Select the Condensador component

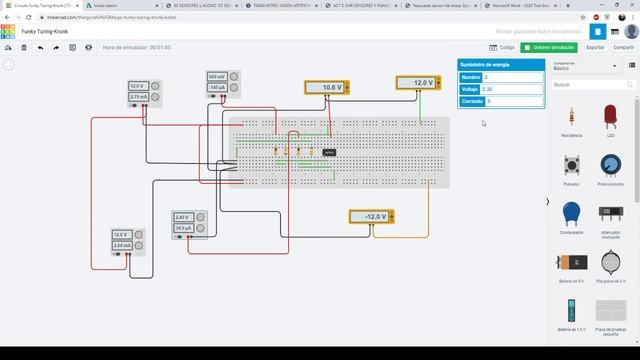pos(571,218)
